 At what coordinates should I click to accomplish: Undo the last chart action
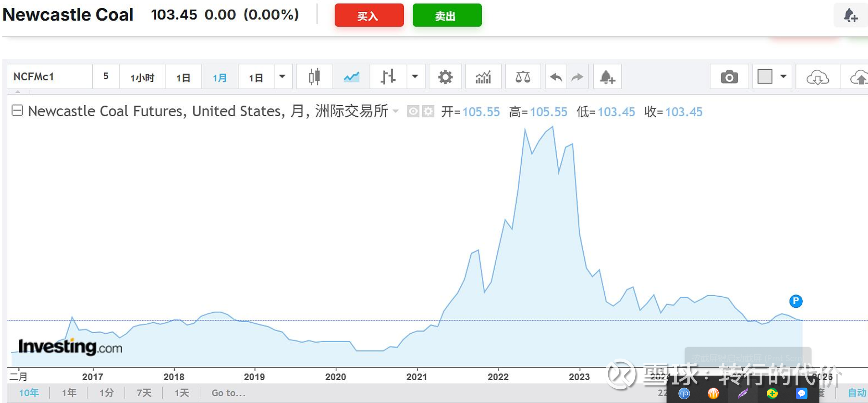(x=556, y=77)
